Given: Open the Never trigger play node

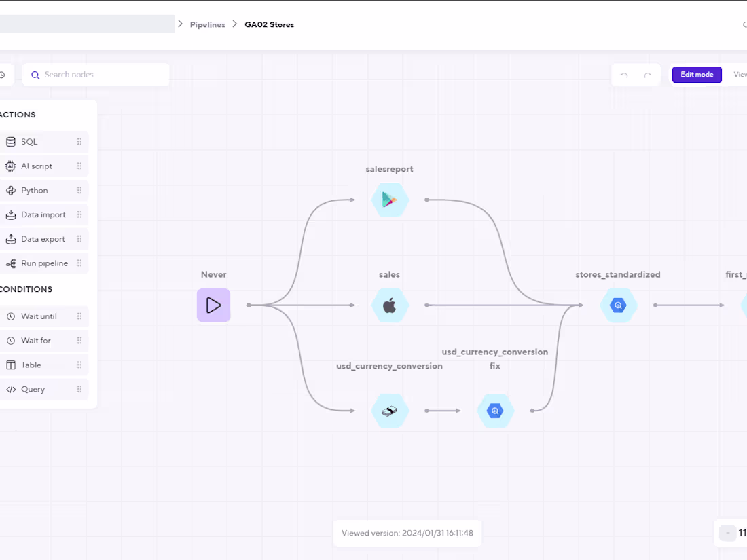Looking at the screenshot, I should 213,305.
